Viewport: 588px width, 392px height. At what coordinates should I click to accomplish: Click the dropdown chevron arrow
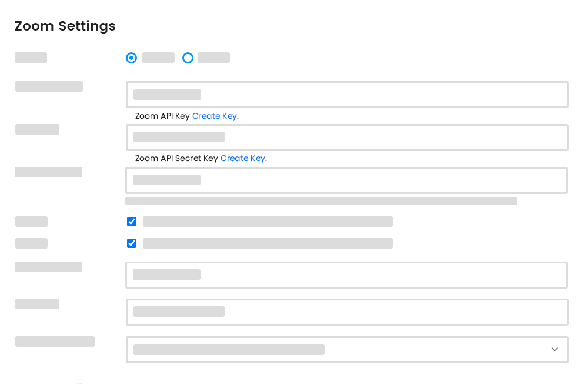point(554,349)
